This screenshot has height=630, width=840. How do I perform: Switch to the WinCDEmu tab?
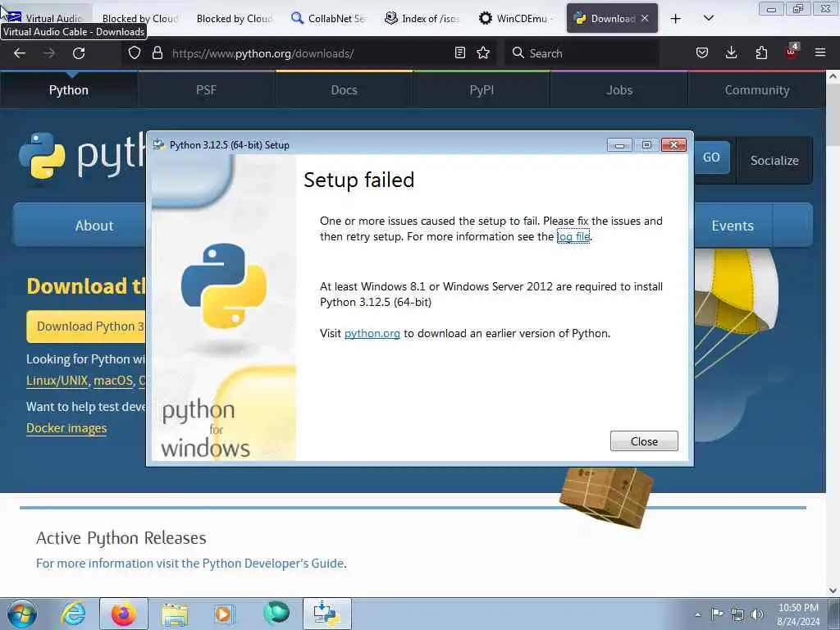[518, 19]
